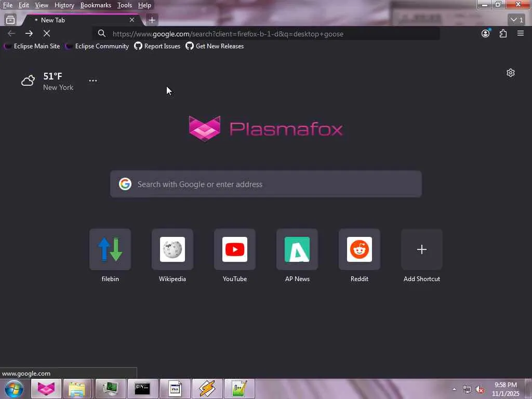Click the Plasmafox logo
Viewport: 532px width, 399px height.
coord(265,129)
